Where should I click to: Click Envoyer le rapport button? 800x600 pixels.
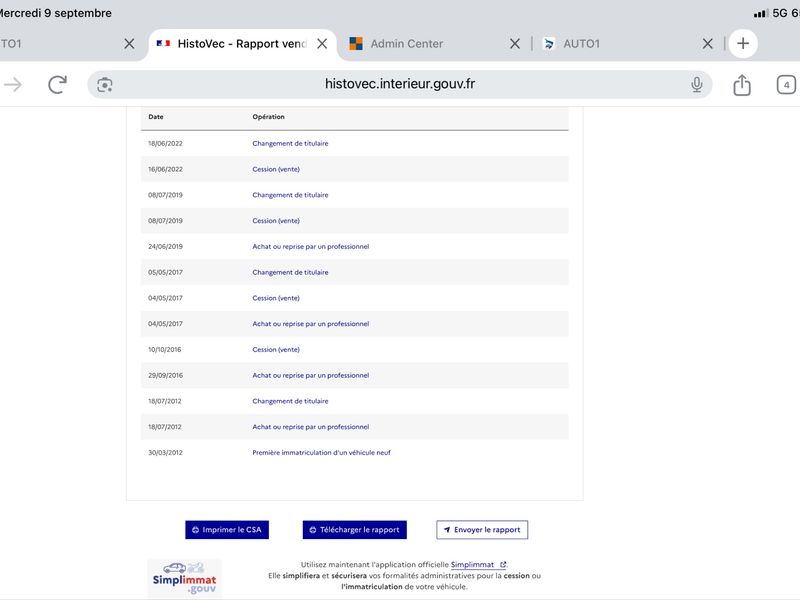point(482,530)
